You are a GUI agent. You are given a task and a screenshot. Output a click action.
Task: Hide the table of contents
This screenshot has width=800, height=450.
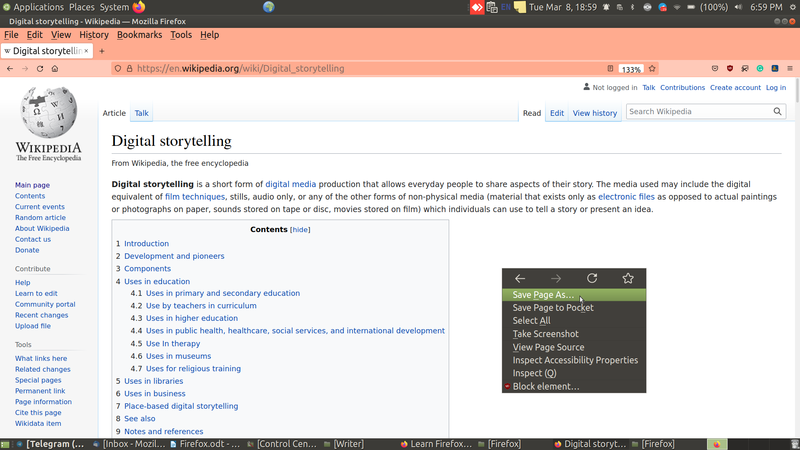[x=300, y=230]
